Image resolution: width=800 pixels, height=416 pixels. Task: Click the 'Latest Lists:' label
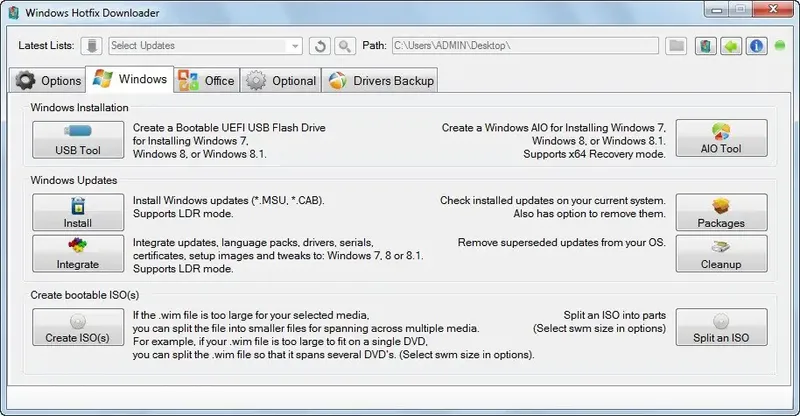(x=46, y=45)
